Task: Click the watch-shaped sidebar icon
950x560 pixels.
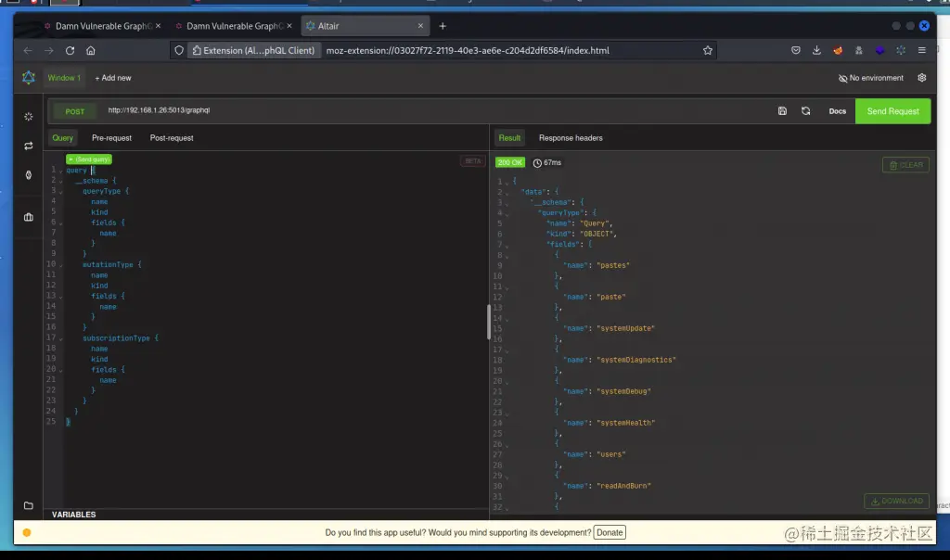Action: [x=29, y=175]
